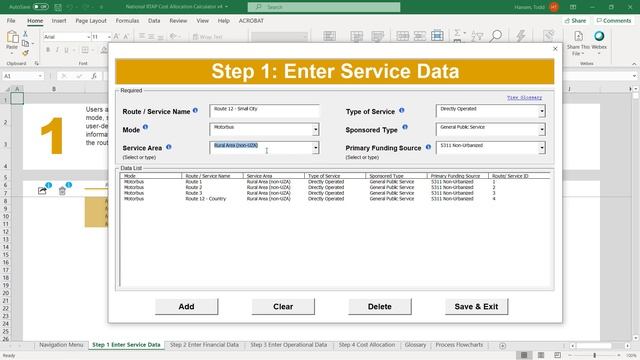Click the Conditional Formatting icon

[x=329, y=36]
